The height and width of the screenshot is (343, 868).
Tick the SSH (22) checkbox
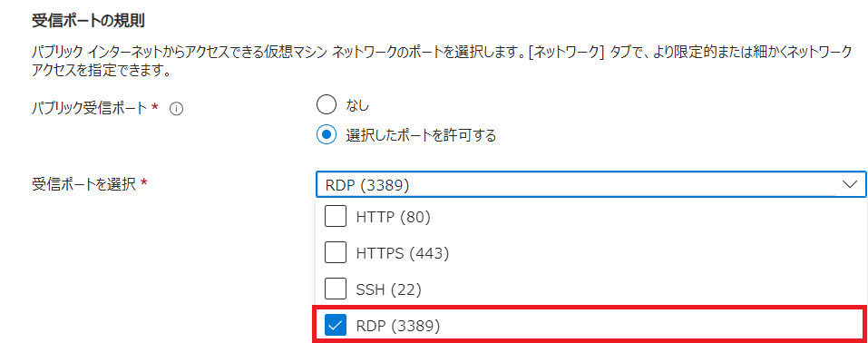tap(336, 289)
